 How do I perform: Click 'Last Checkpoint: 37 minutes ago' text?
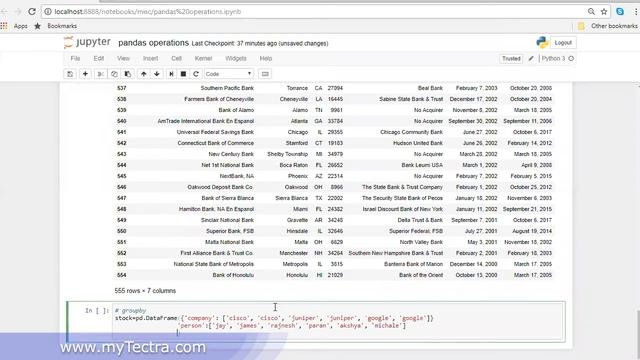(x=234, y=43)
